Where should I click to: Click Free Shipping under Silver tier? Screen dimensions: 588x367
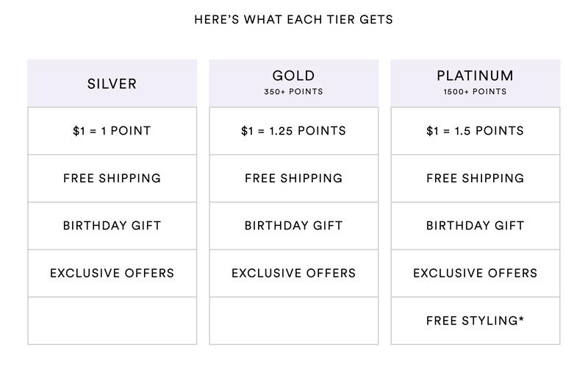click(112, 179)
